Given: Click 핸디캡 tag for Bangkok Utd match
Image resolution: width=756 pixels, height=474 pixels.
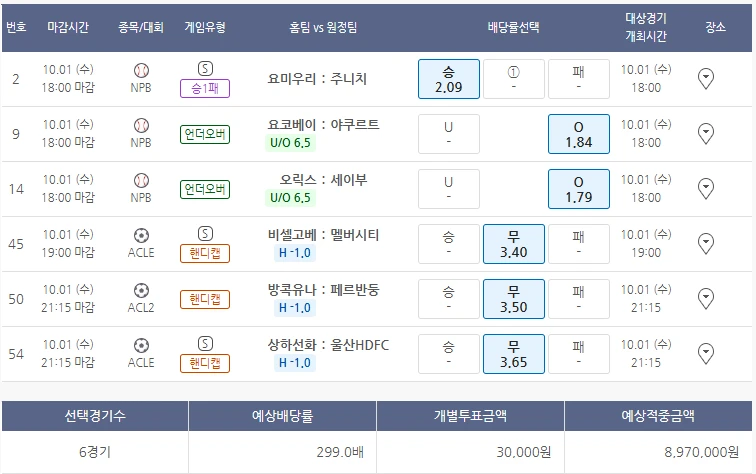Looking at the screenshot, I should (x=205, y=299).
